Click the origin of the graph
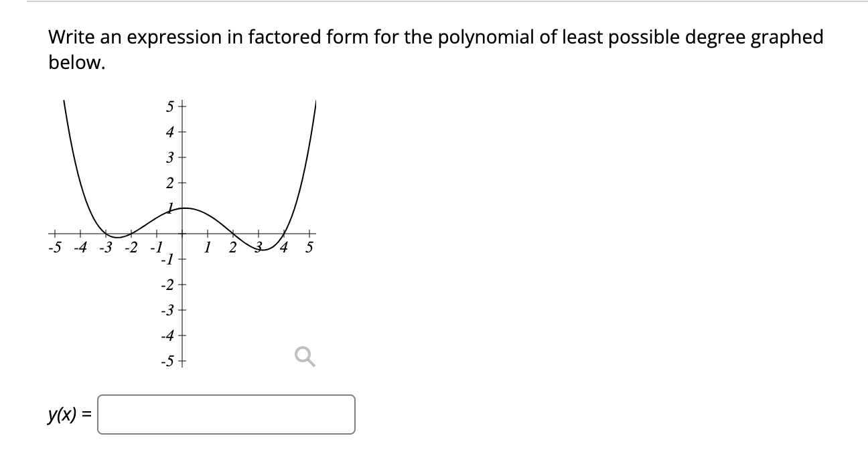This screenshot has height=450, width=868. 181,234
